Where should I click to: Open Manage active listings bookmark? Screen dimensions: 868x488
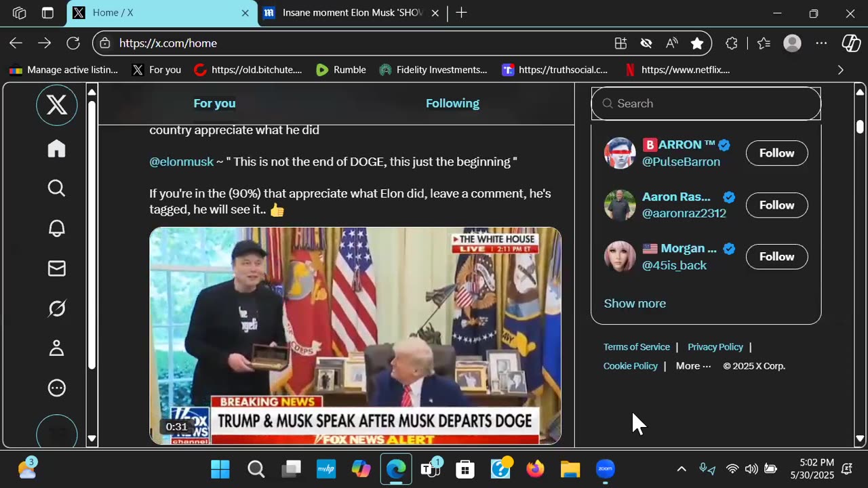(64, 70)
